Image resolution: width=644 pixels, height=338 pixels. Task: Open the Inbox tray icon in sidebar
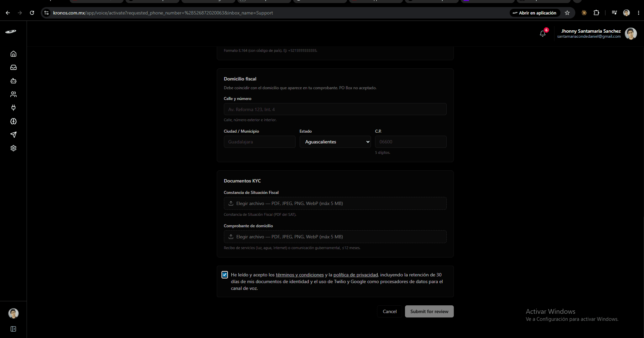[13, 67]
